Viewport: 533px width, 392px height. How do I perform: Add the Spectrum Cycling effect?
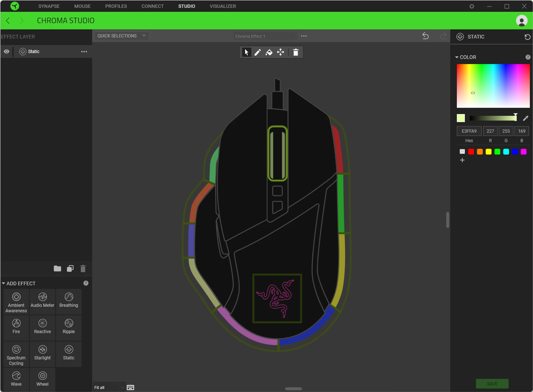coord(16,354)
